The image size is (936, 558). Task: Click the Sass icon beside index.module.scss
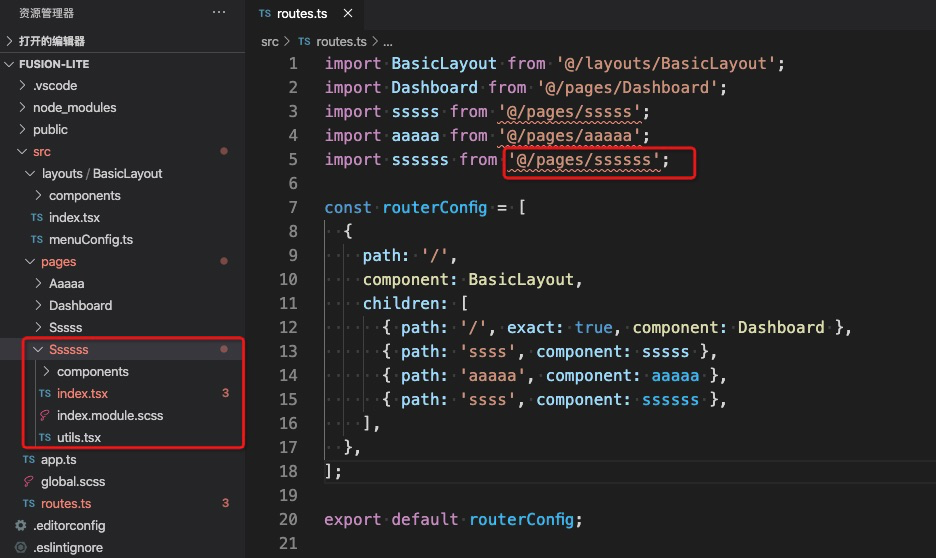pos(45,415)
